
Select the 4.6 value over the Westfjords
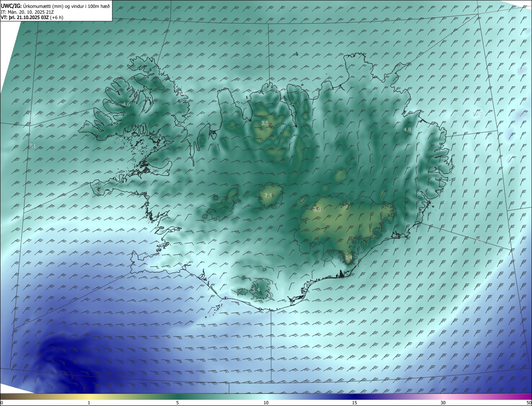(x=126, y=105)
